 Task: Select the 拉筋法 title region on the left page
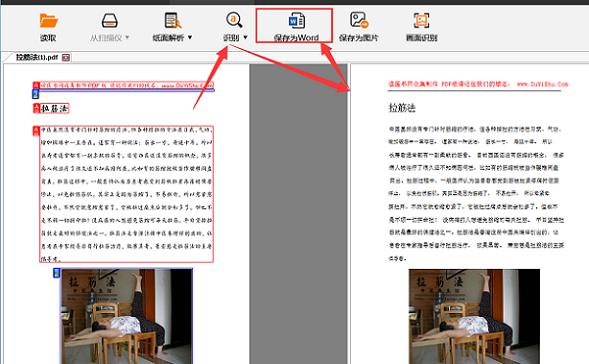54,108
